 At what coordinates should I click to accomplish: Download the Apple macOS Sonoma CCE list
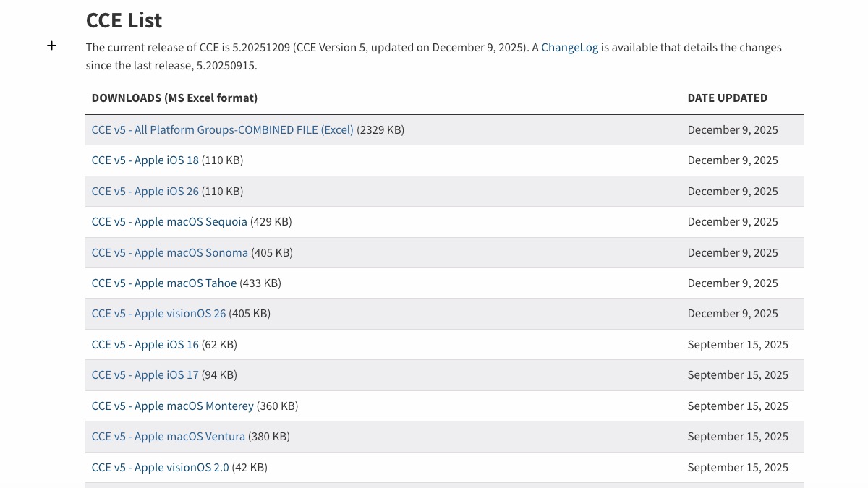(169, 253)
